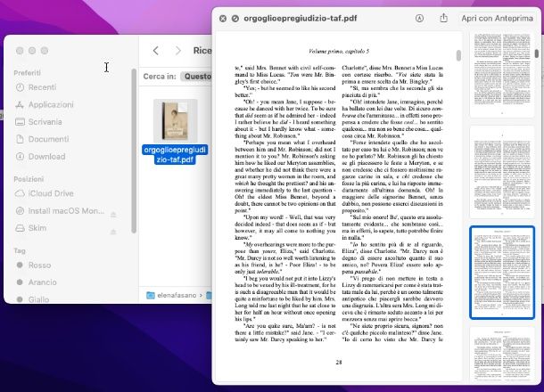Click the orgogliopregiudizio-taf.pdf file thumbnail
This screenshot has width=544, height=392.
(x=176, y=120)
